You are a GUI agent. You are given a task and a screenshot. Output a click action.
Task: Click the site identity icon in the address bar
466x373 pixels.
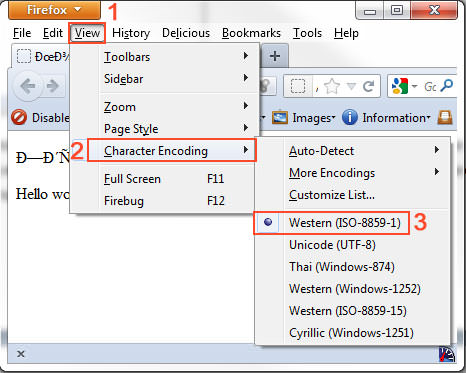point(298,86)
